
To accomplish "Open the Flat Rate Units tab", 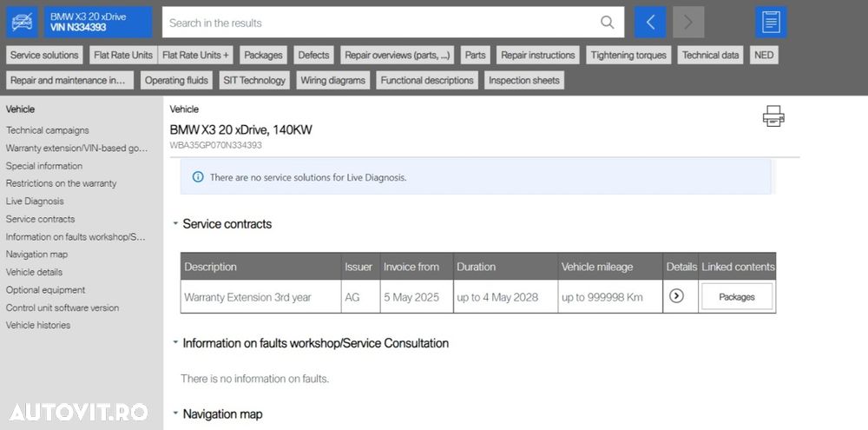I will 123,55.
